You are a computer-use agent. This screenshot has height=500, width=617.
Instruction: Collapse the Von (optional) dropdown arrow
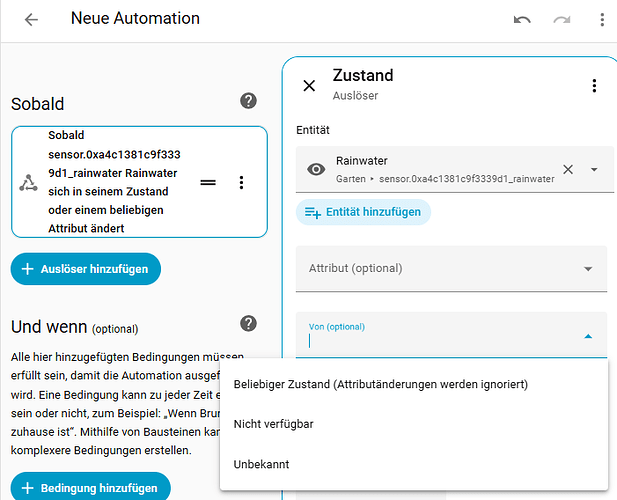point(588,337)
